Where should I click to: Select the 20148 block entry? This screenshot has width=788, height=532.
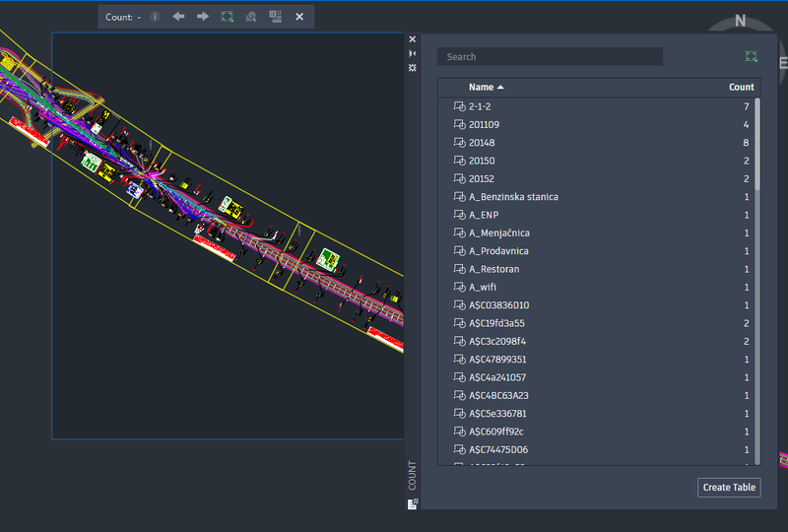(482, 143)
